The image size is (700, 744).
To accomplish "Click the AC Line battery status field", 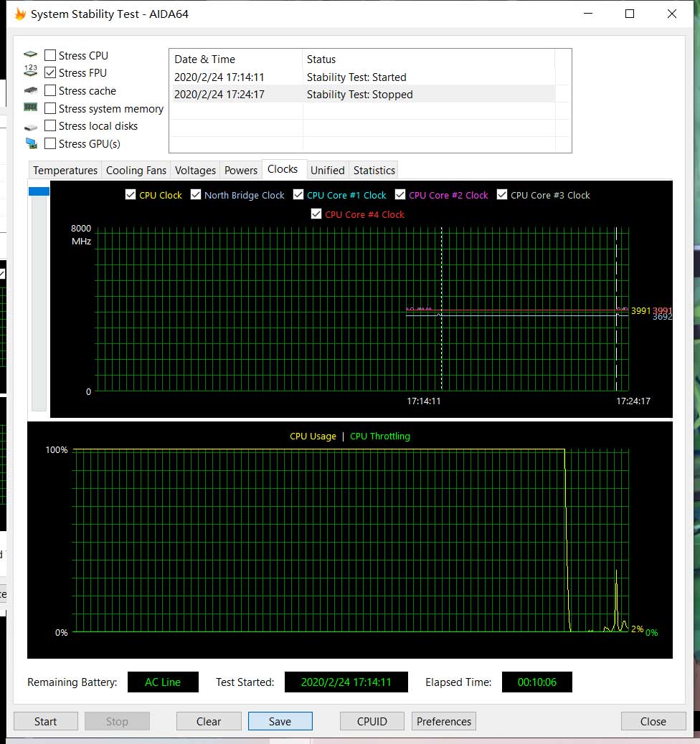I will pyautogui.click(x=163, y=682).
